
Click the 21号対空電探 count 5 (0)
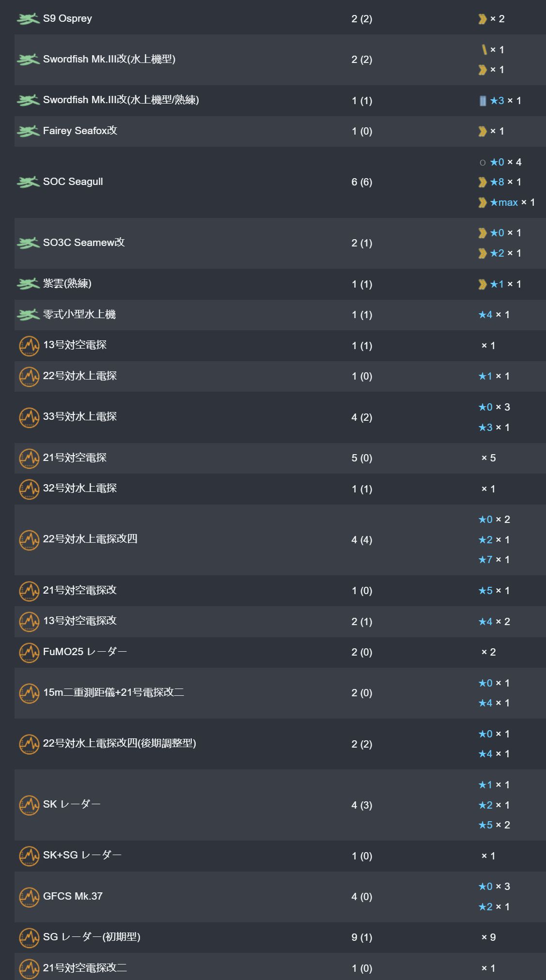(x=361, y=458)
